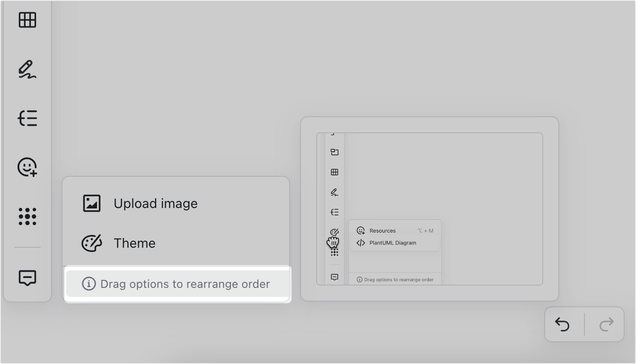Click the frame icon in the preview toolbar
The height and width of the screenshot is (364, 636).
pos(334,152)
